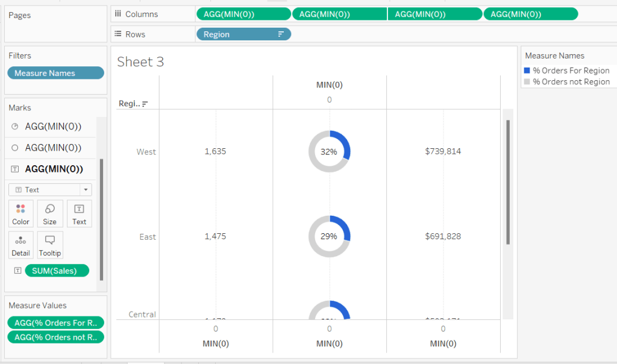Click the first AGG(MIN(0)) pill in Columns
617x364 pixels.
(243, 14)
